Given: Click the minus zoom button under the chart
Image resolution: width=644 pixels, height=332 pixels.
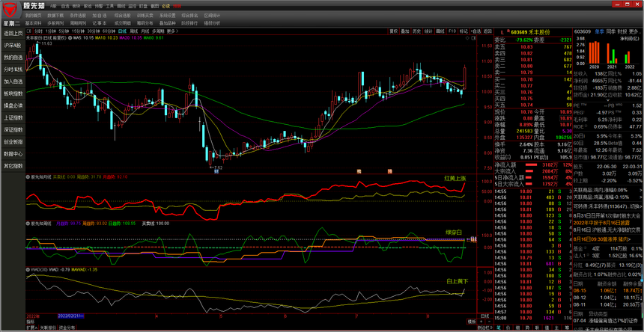Looking at the screenshot, I should (x=488, y=322).
